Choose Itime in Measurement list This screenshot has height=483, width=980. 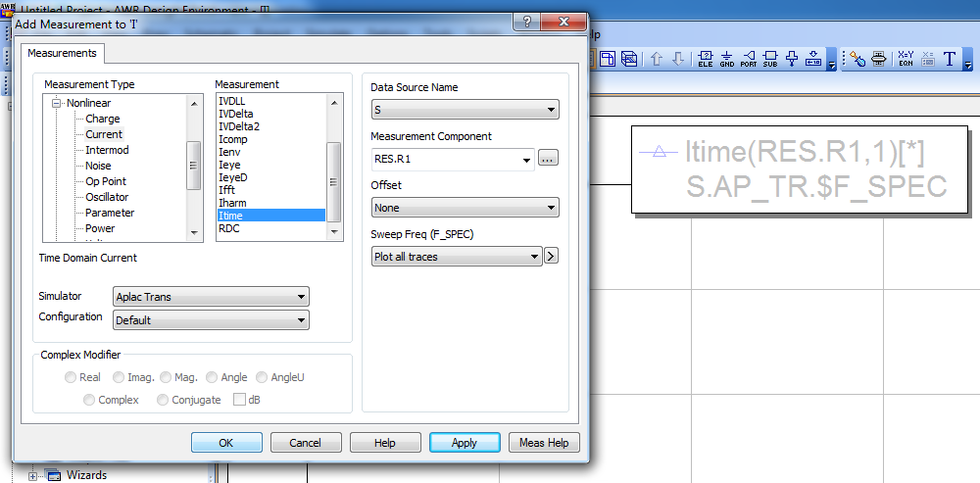(x=271, y=216)
